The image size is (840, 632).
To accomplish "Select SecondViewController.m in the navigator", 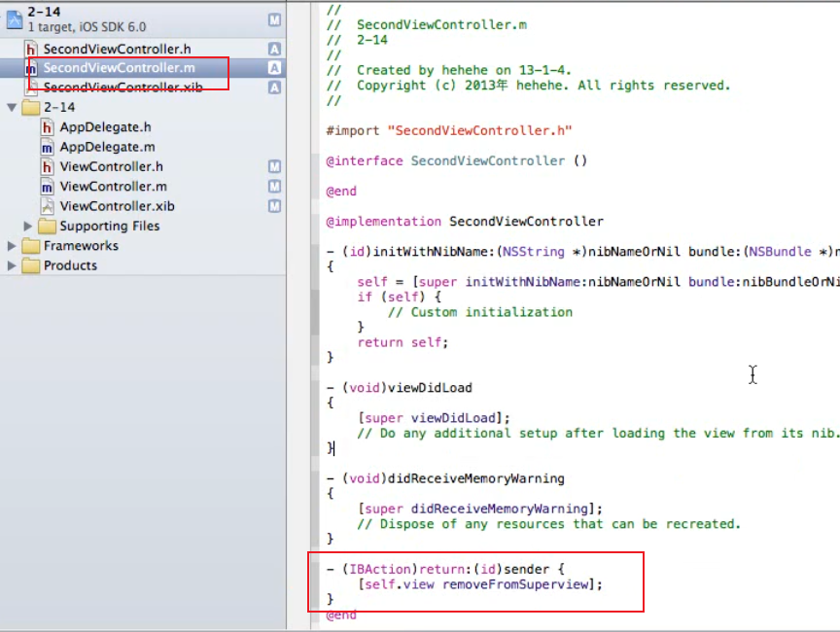I will pos(119,67).
